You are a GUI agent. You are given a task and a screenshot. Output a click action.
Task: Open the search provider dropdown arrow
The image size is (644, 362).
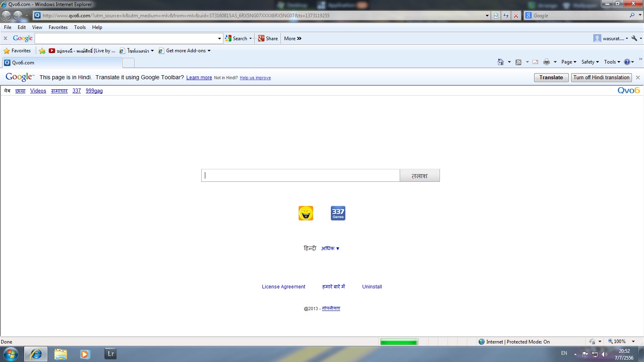[640, 15]
